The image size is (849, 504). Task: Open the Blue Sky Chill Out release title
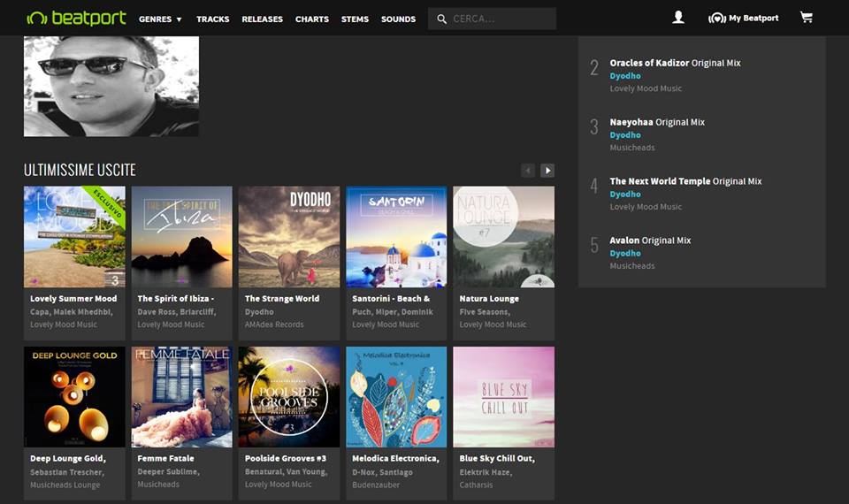pyautogui.click(x=497, y=459)
